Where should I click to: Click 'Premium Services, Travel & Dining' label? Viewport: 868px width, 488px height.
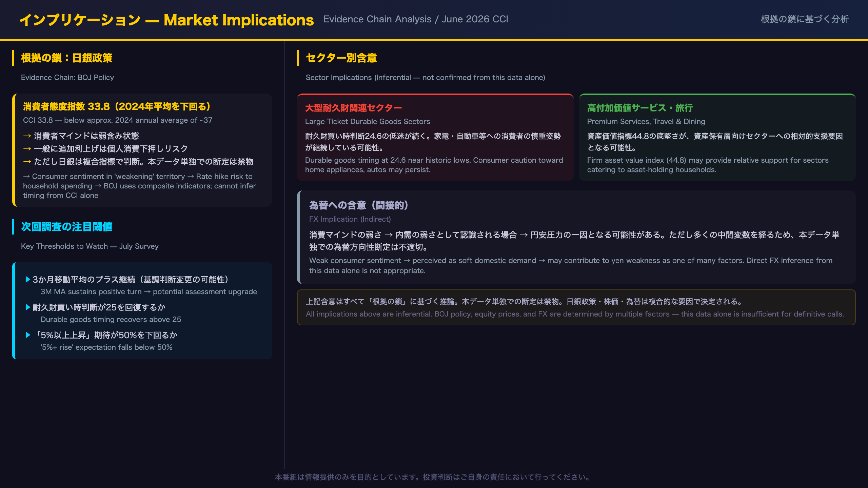pyautogui.click(x=646, y=122)
